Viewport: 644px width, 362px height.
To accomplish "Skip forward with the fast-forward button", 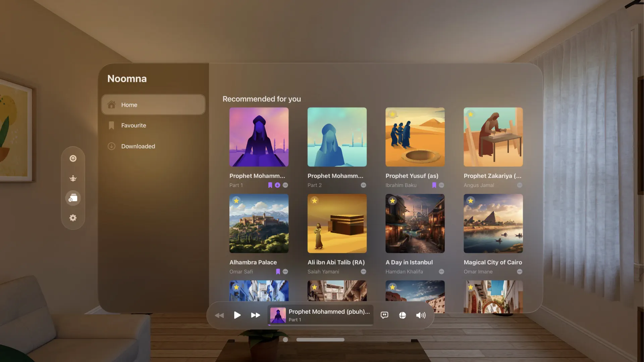I will tap(256, 315).
